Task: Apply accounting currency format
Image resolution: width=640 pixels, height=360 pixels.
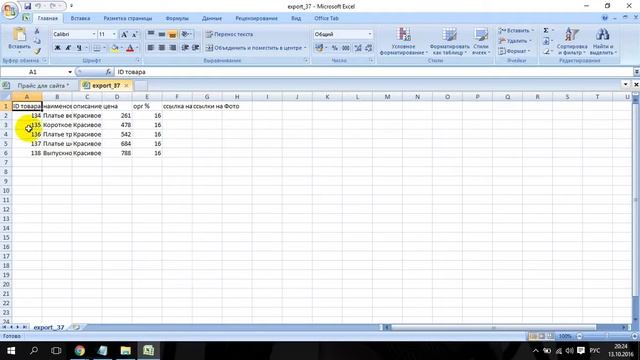Action: (x=319, y=48)
